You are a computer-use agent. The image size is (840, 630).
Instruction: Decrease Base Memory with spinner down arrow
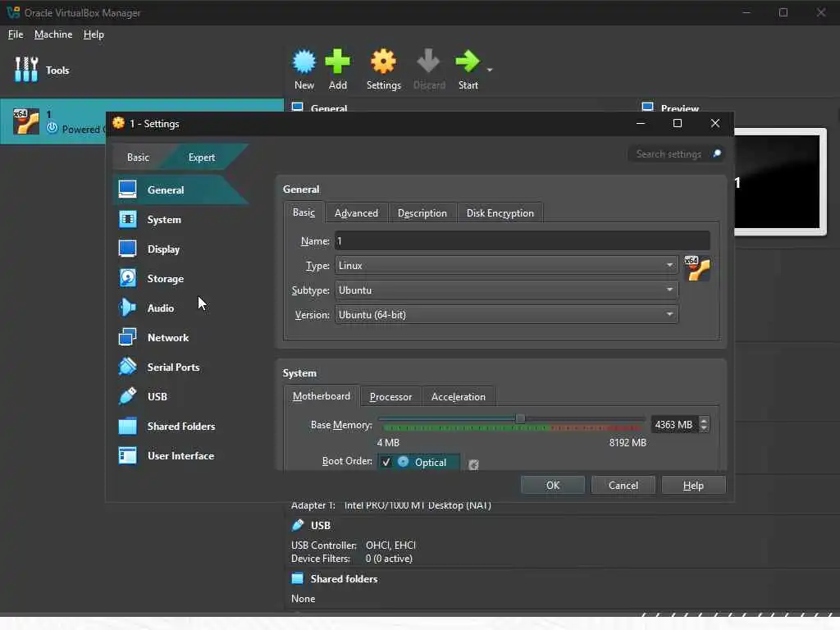(x=704, y=428)
